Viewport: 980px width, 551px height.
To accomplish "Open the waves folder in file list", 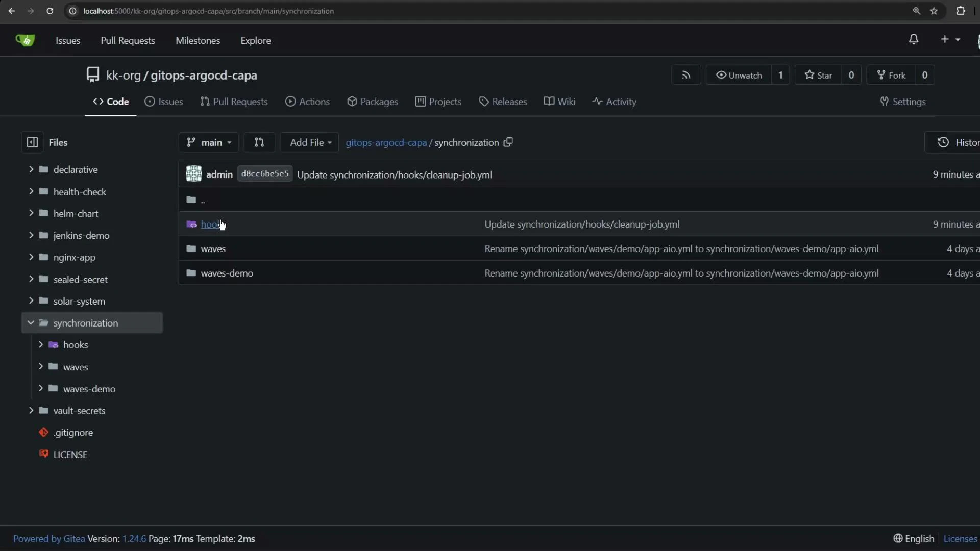I will tap(213, 248).
